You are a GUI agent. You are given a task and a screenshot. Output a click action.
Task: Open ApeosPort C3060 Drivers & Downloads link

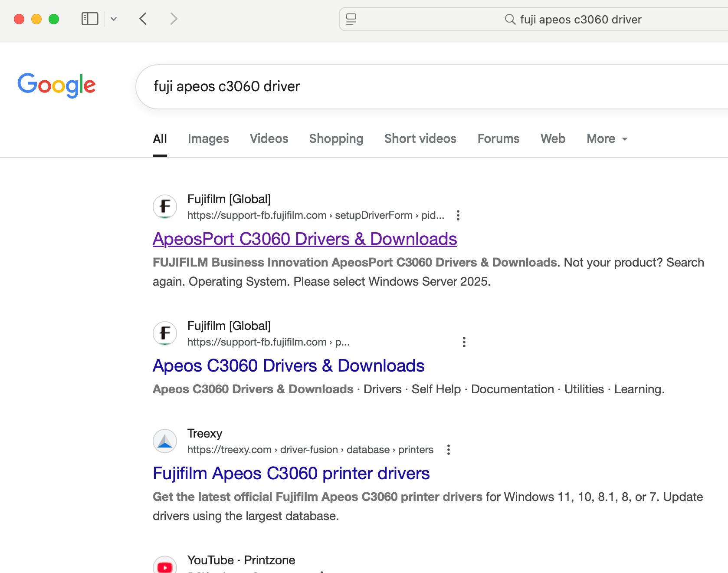[x=305, y=239]
